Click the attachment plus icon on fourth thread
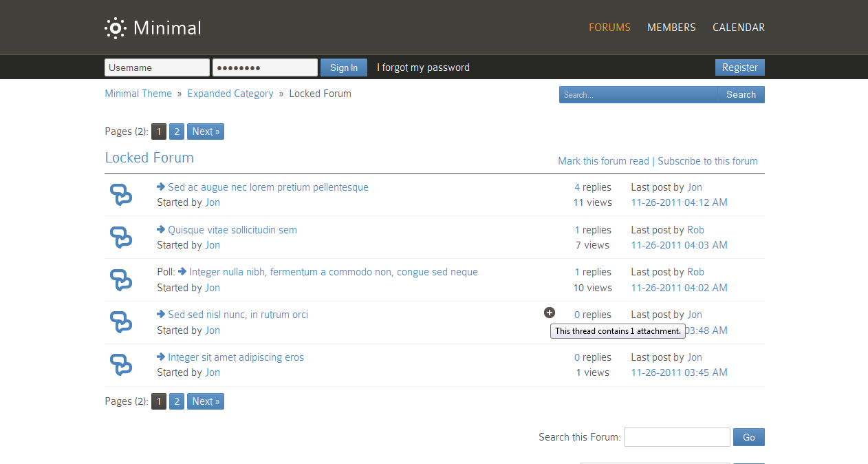This screenshot has width=868, height=464. coord(549,313)
